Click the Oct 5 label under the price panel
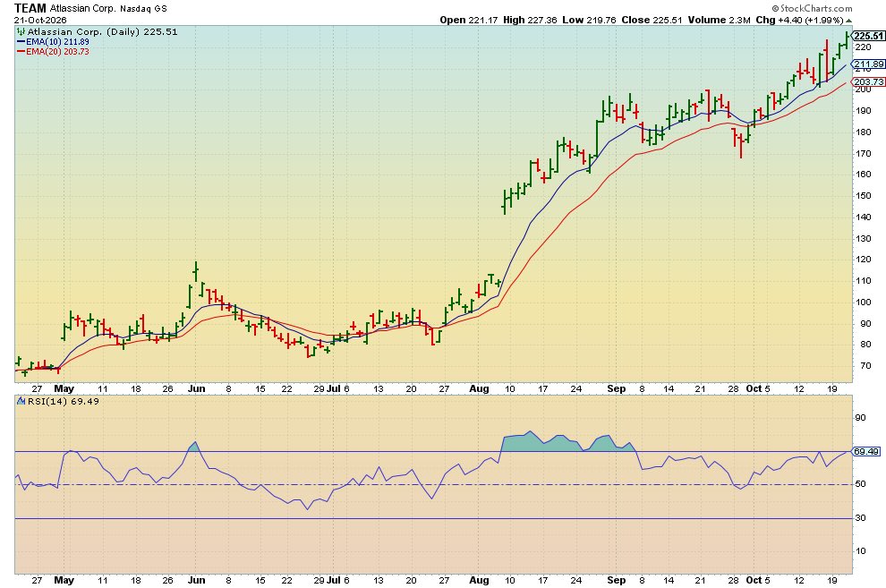 click(x=758, y=388)
